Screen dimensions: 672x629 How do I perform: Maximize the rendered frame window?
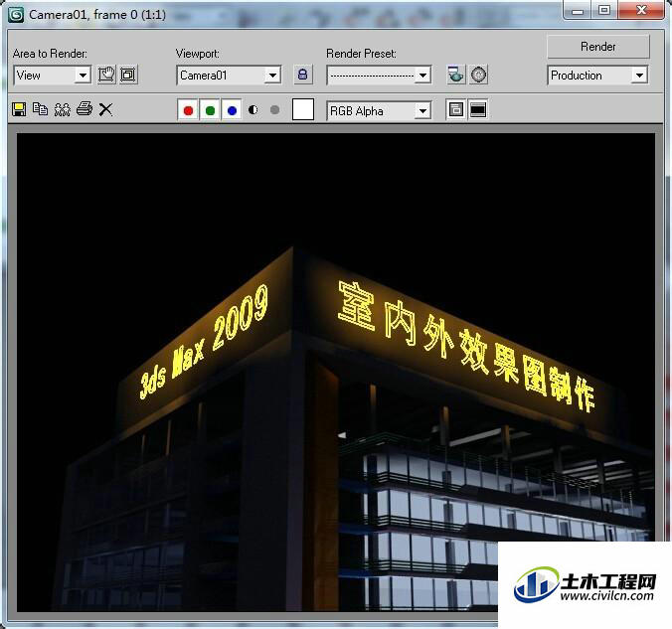click(x=604, y=10)
